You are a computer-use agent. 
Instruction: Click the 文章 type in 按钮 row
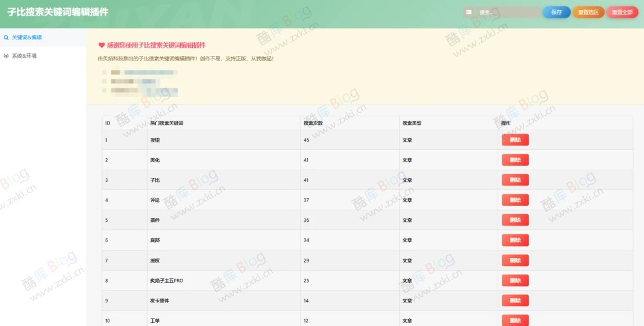407,140
